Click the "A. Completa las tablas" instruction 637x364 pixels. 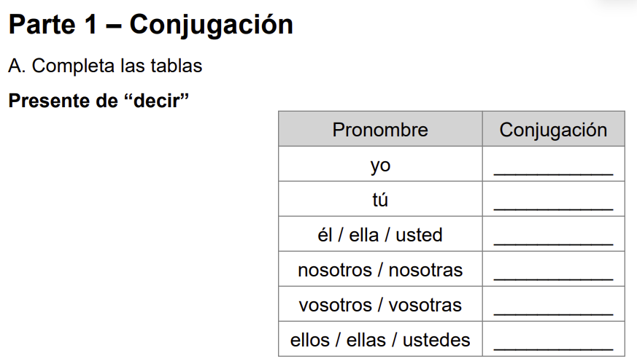click(x=105, y=66)
